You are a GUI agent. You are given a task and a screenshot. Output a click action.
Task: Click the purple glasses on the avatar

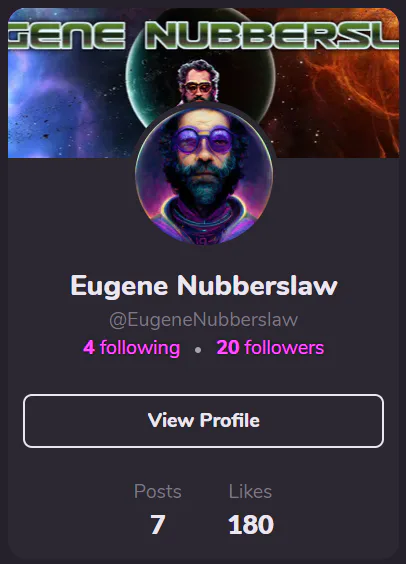(204, 140)
